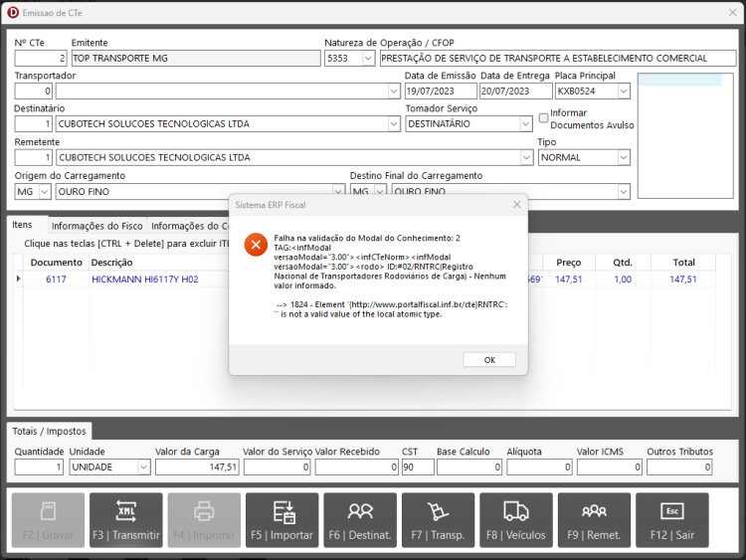746x560 pixels.
Task: Open the Tomador Serviço dropdown
Action: (525, 124)
